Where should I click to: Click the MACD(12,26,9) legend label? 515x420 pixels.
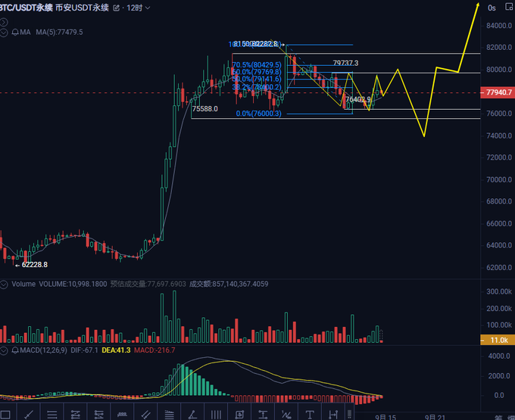pyautogui.click(x=43, y=350)
